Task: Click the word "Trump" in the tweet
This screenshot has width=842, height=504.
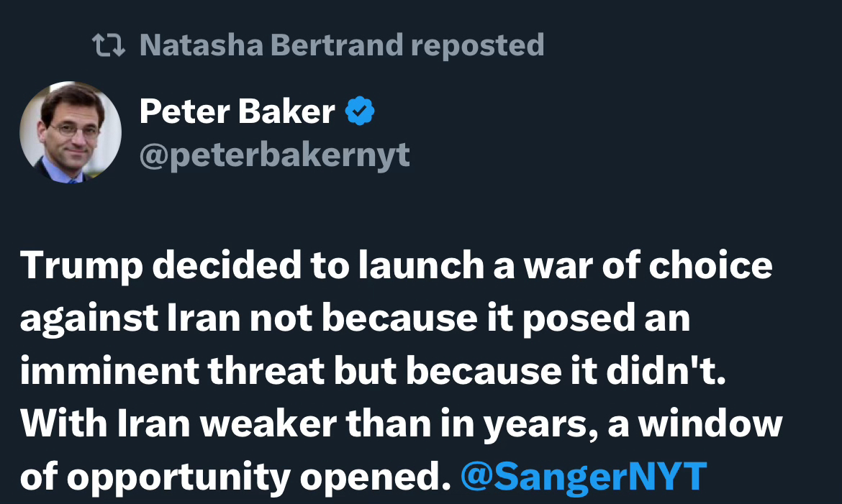Action: tap(80, 265)
